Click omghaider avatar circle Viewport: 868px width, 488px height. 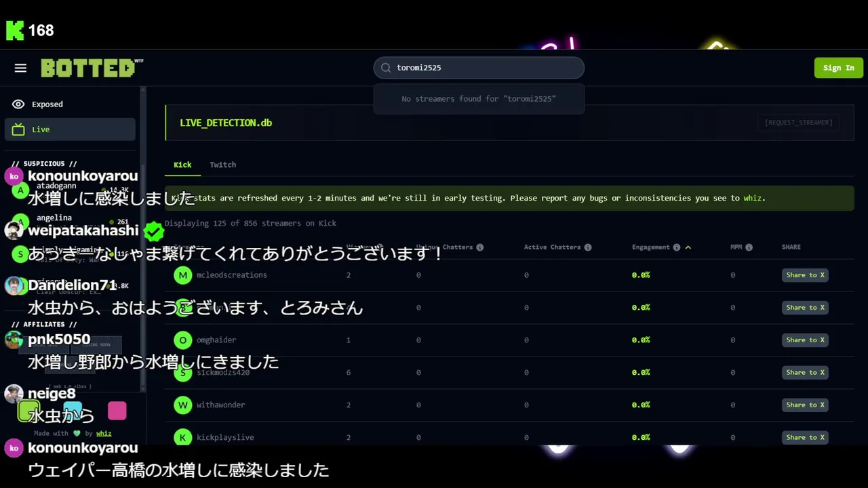pyautogui.click(x=182, y=340)
